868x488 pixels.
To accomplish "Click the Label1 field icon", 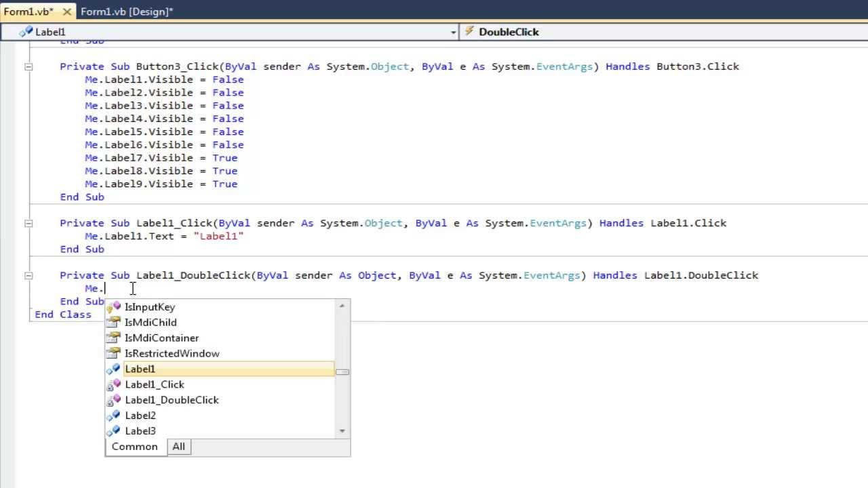I will tap(114, 369).
